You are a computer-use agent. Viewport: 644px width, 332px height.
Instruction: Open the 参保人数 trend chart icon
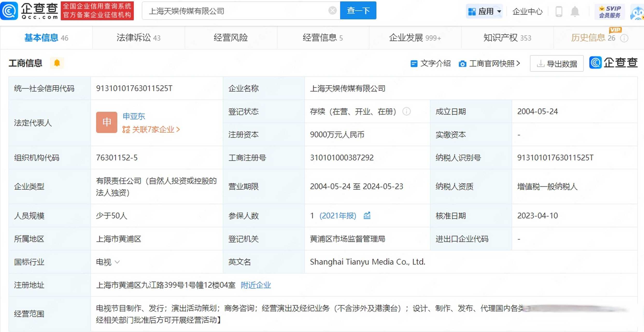367,216
